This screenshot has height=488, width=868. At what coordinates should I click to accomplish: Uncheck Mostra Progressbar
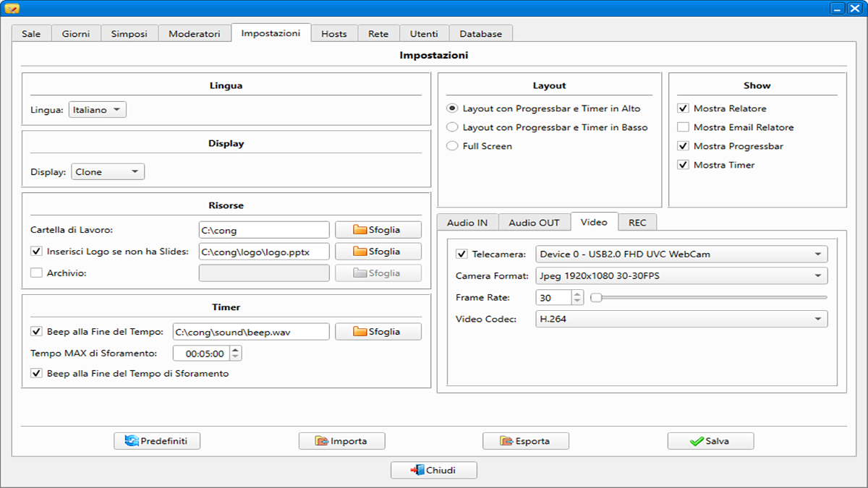(683, 146)
